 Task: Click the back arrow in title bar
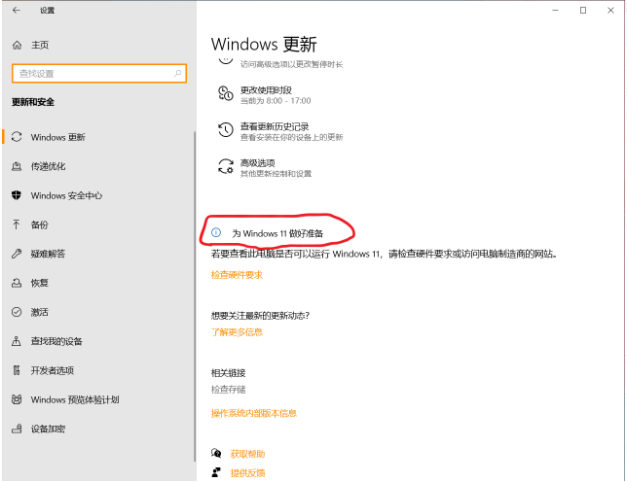[x=16, y=10]
